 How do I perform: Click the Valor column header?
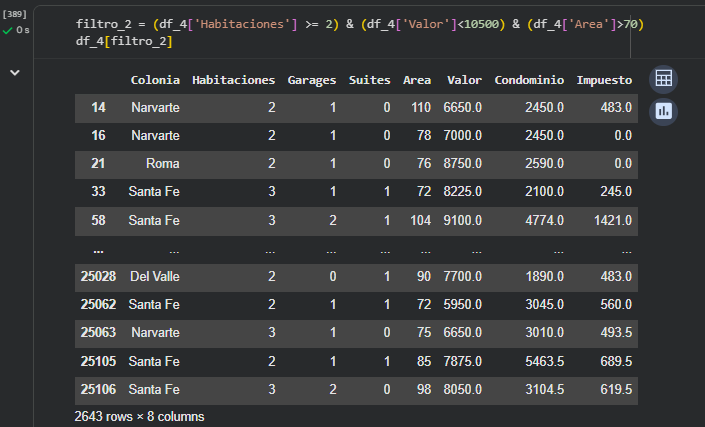[x=464, y=79]
